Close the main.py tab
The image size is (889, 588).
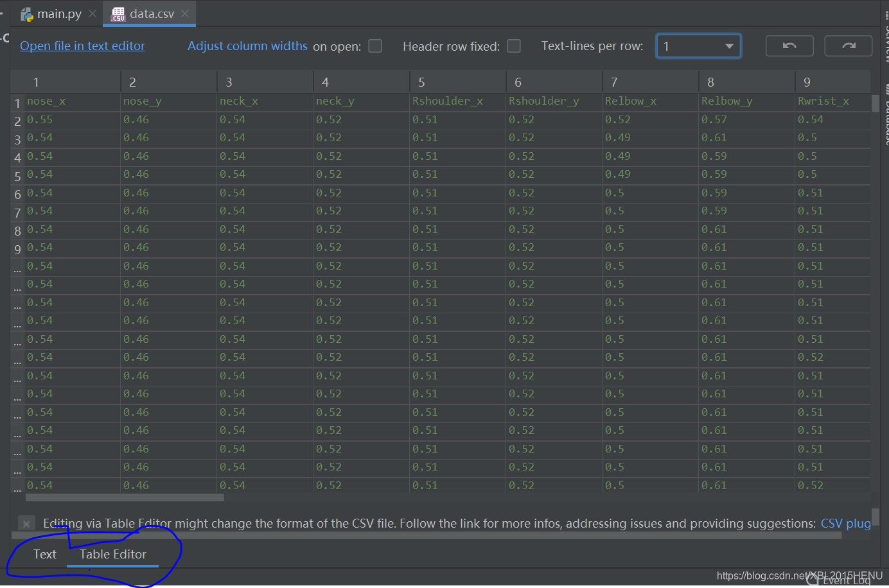click(92, 13)
